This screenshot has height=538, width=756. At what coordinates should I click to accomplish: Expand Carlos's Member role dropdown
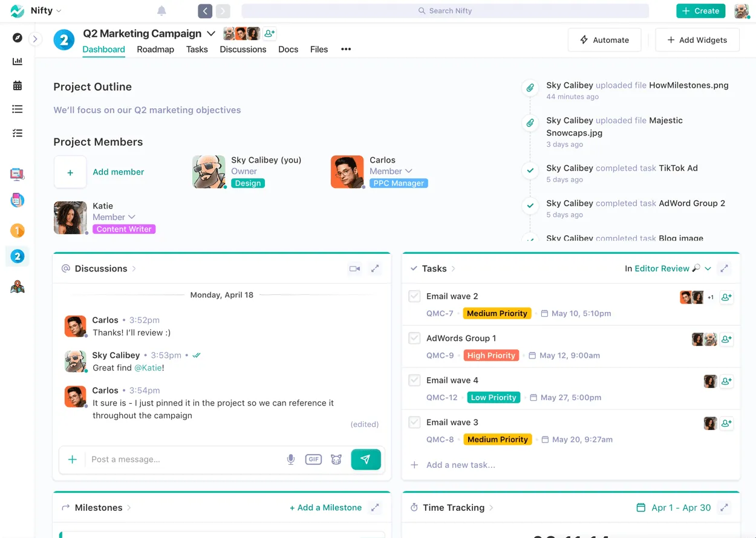tap(409, 171)
